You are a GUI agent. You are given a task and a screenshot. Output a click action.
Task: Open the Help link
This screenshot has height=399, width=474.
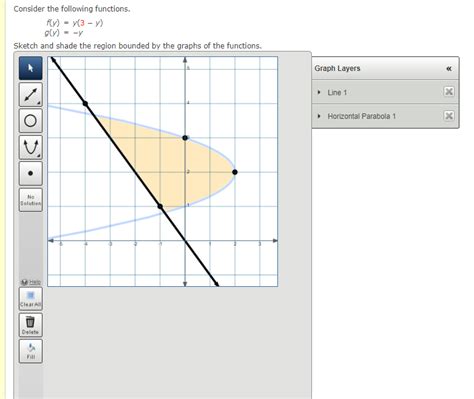[31, 282]
